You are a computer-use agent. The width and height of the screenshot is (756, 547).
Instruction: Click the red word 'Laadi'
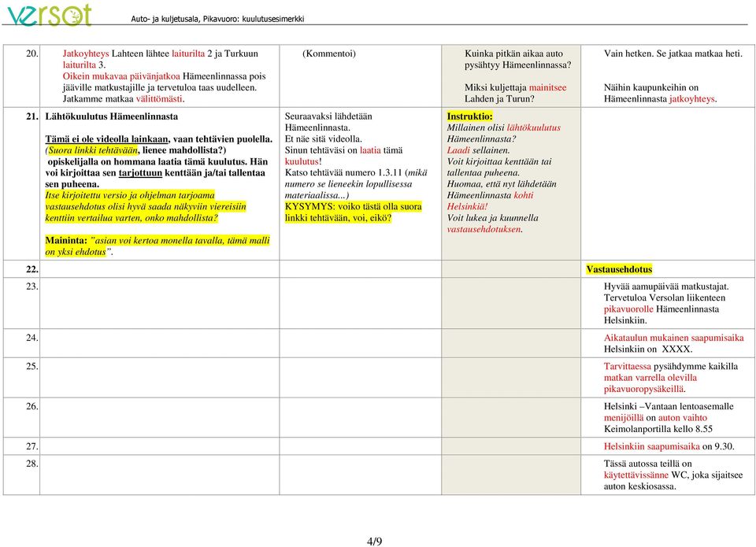point(458,150)
